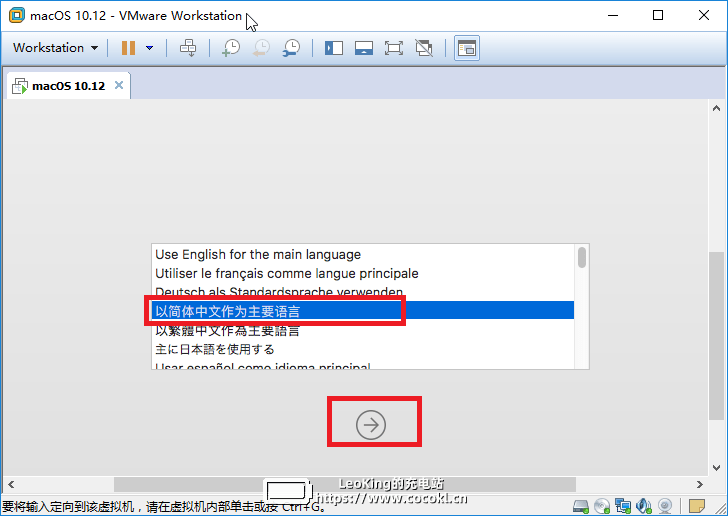Toggle the library sidebar view

334,48
